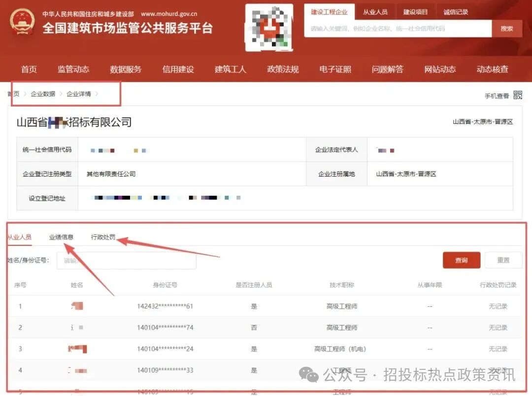The height and width of the screenshot is (396, 532).
Task: Select the 诚信记录 search tab
Action: click(456, 12)
